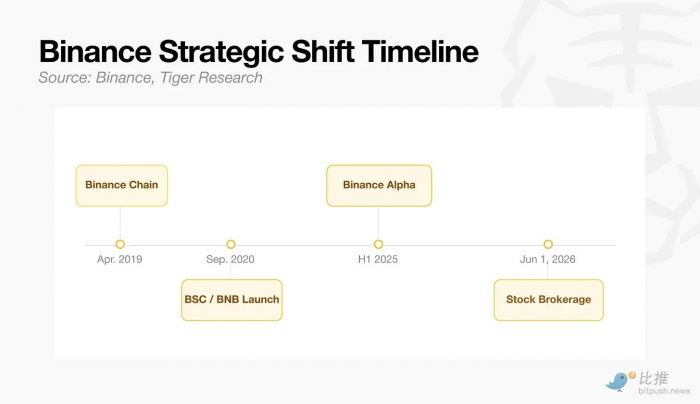Image resolution: width=700 pixels, height=404 pixels.
Task: Click the Apr. 2019 timeline marker circle
Action: (x=120, y=244)
